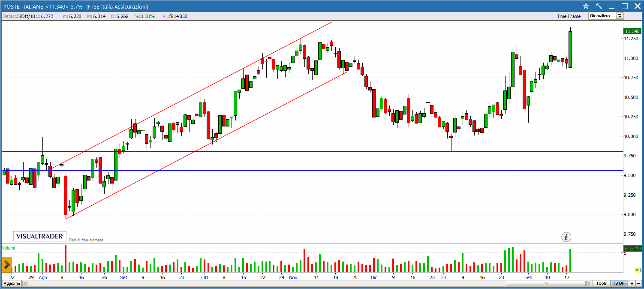This screenshot has width=644, height=289.
Task: Click the Nov month label on time axis
Action: tap(293, 277)
